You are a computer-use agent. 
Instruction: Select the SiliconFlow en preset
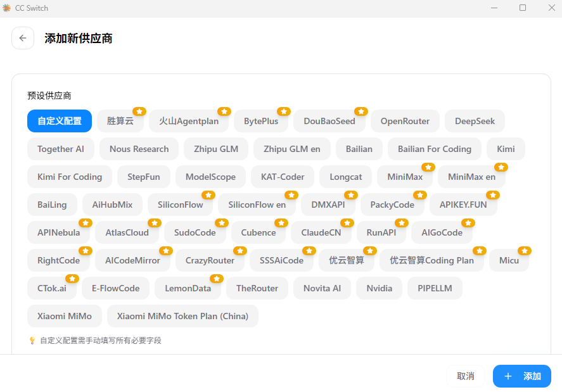[x=257, y=205]
